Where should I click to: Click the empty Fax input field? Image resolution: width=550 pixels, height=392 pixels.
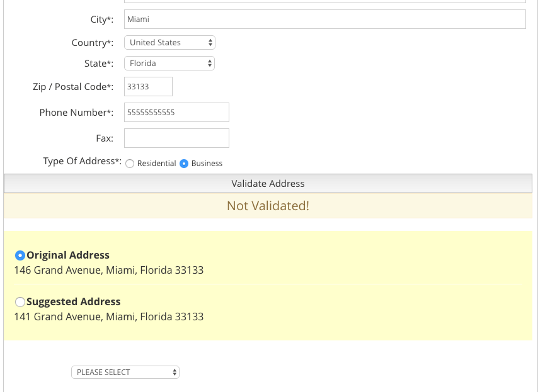[176, 138]
